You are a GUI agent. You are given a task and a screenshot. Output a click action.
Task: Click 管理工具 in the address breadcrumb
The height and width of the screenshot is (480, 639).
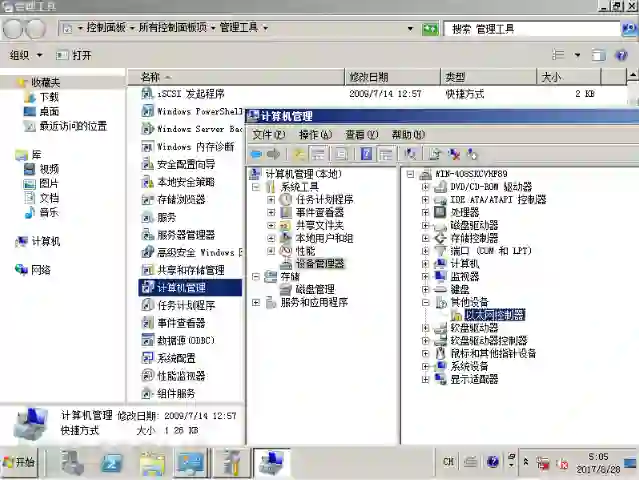point(239,28)
